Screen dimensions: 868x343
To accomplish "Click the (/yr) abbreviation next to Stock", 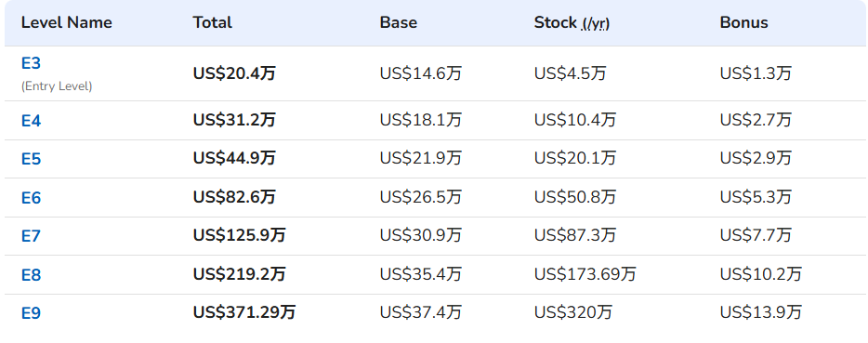I will click(x=595, y=24).
